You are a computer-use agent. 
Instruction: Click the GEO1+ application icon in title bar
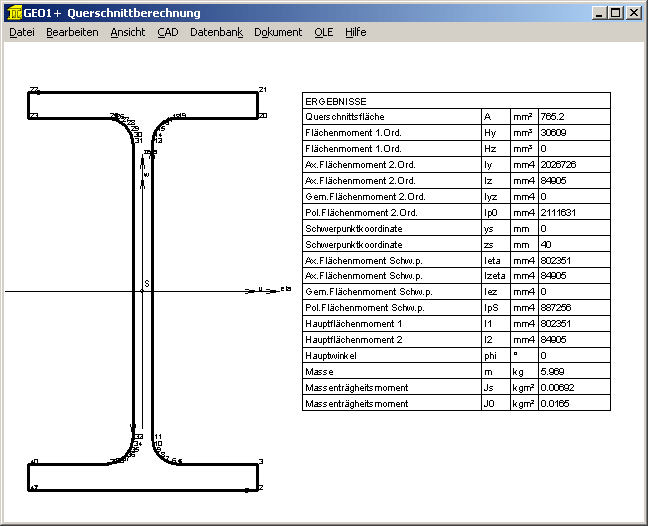click(x=14, y=13)
